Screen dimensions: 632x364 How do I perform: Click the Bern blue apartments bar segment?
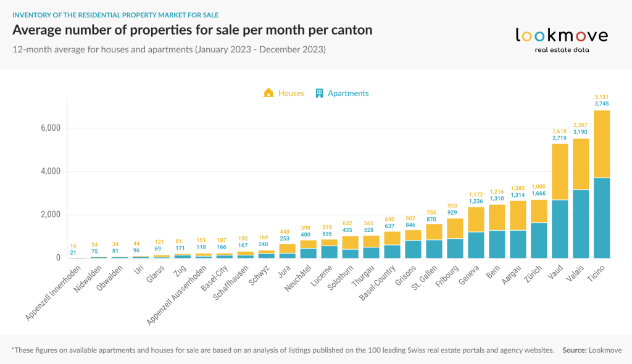497,244
